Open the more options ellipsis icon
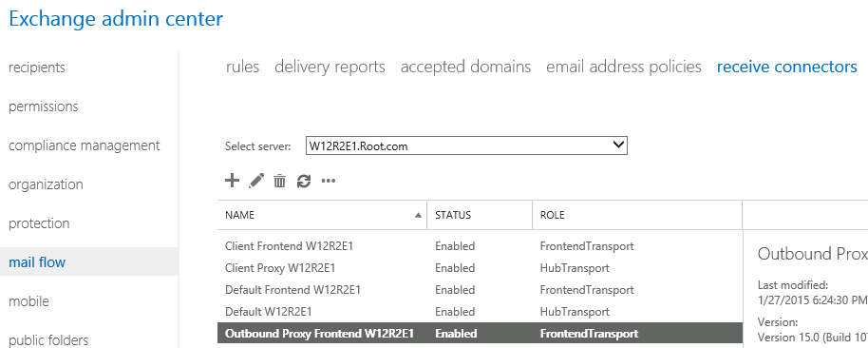The image size is (868, 348). point(329,181)
